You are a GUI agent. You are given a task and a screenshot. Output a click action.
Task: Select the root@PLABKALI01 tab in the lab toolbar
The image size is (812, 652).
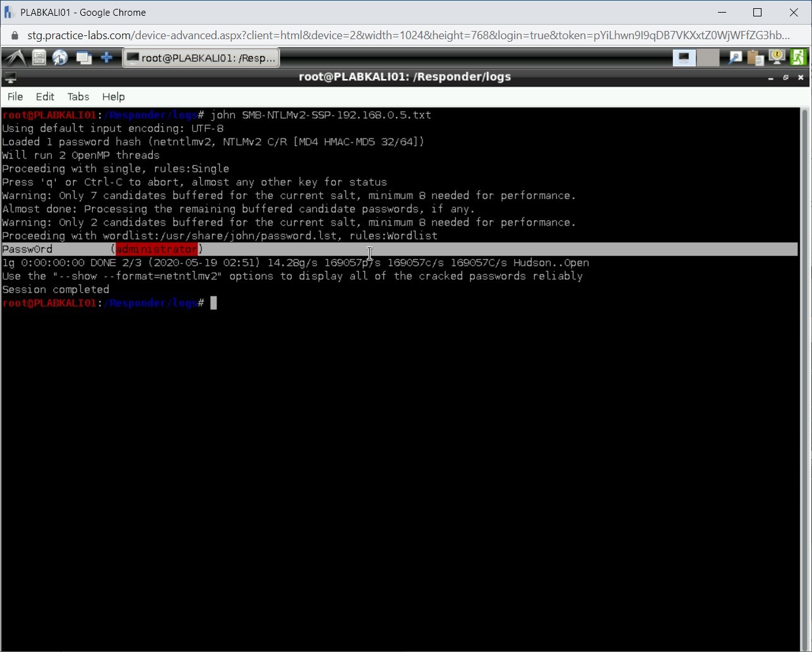(201, 57)
